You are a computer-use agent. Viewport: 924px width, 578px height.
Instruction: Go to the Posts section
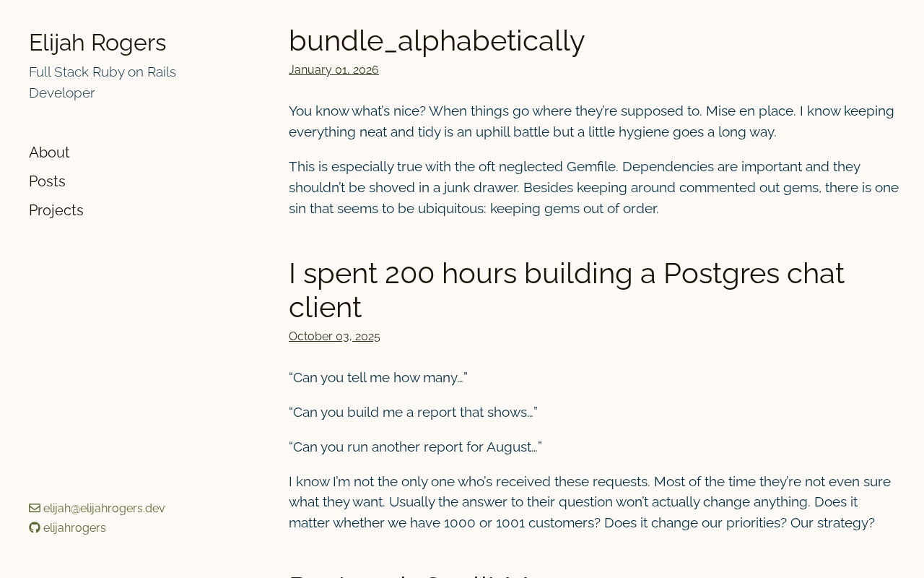tap(47, 181)
